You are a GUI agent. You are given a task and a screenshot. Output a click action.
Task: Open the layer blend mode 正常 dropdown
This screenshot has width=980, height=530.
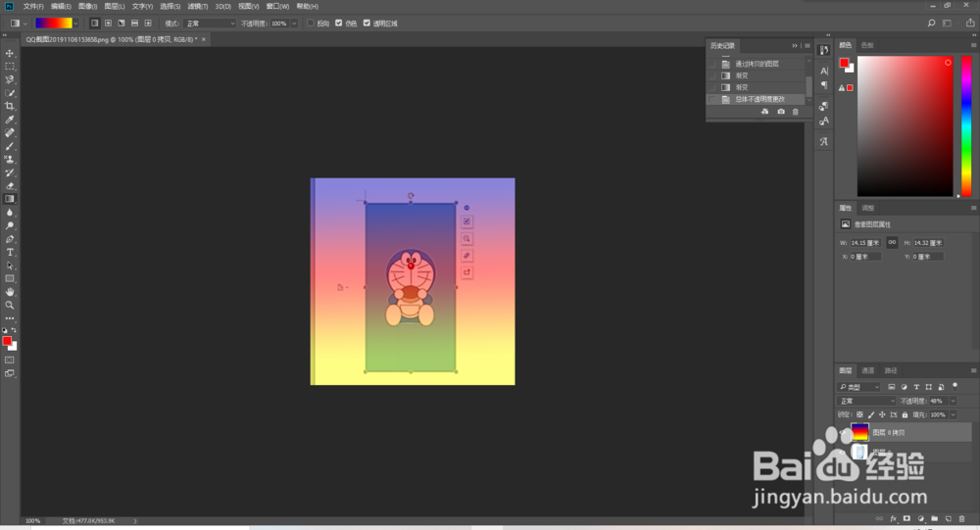point(866,401)
